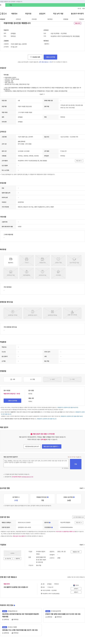Open 지도 보기 for 근무 예정지
85x644 pixels.
[x=79, y=161]
